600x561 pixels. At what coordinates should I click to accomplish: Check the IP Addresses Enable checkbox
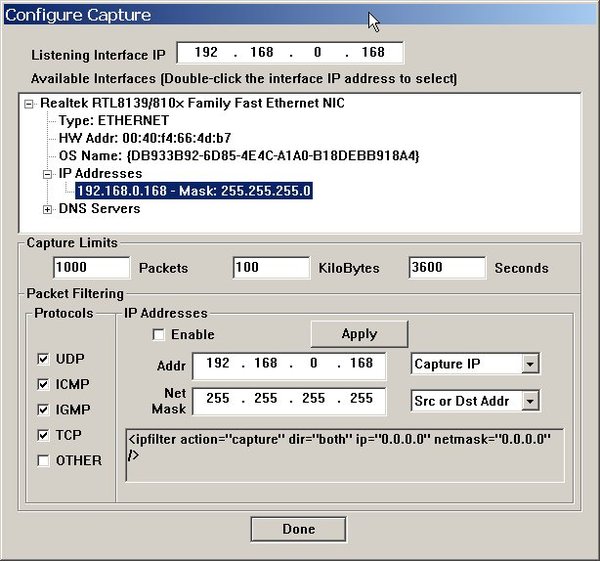tap(158, 335)
